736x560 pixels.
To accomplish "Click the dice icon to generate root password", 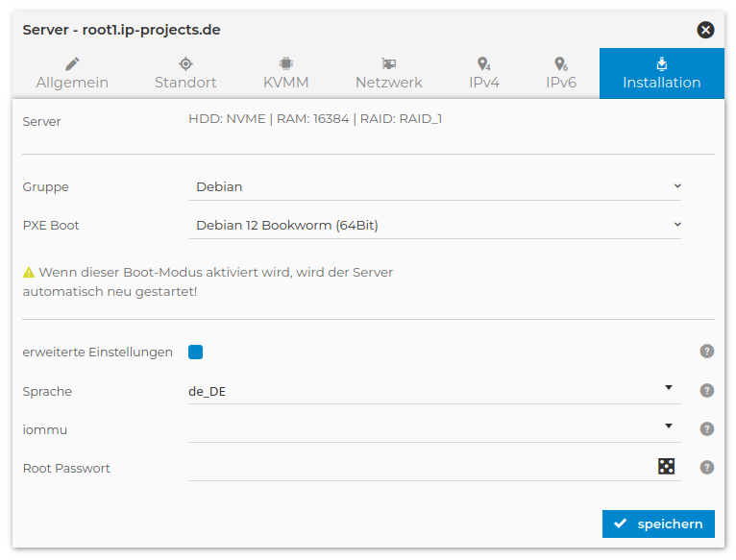I will (x=666, y=467).
